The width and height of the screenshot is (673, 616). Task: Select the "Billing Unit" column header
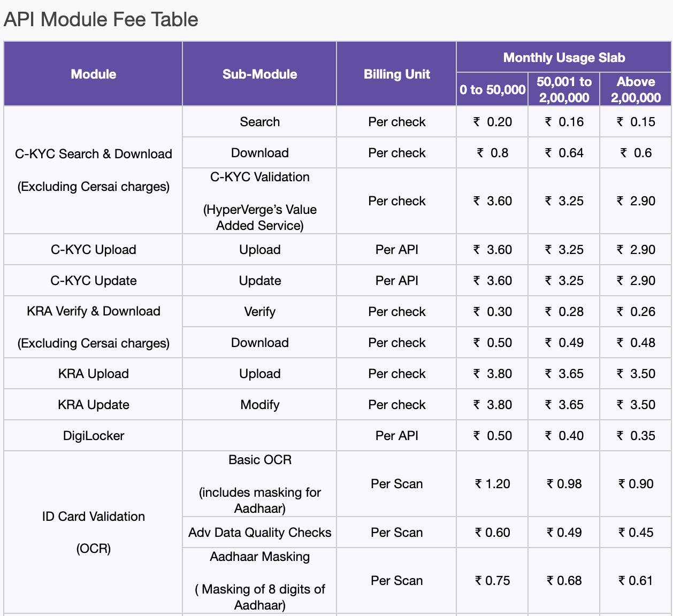click(x=396, y=74)
